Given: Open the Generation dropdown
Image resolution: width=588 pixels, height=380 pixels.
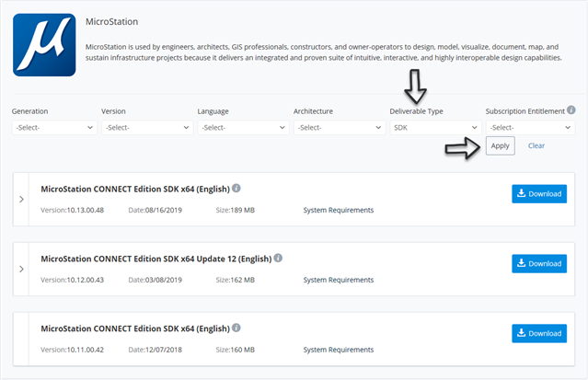Looking at the screenshot, I should 54,128.
